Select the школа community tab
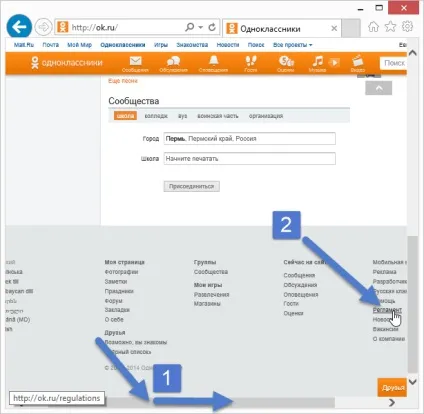This screenshot has height=414, width=424. tap(125, 116)
